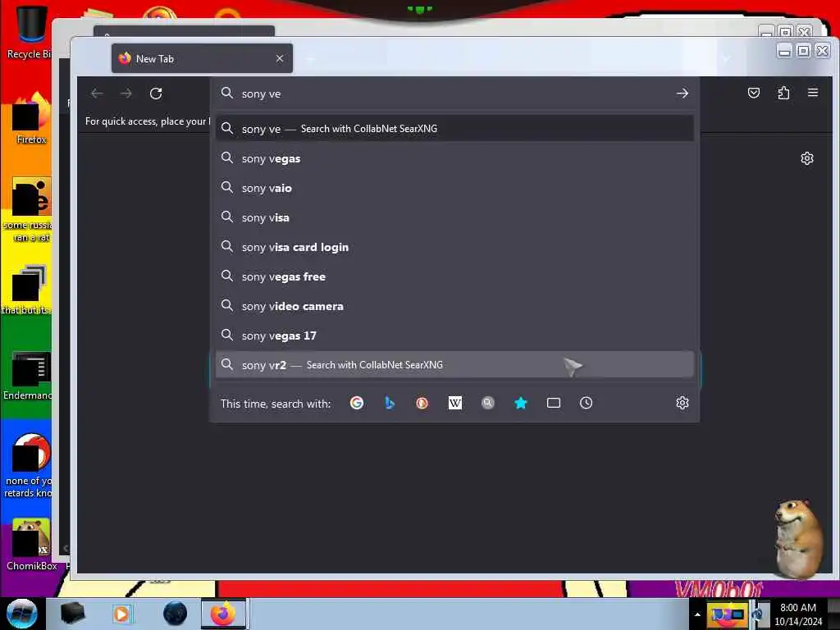The height and width of the screenshot is (630, 840).
Task: Show hidden system tray icons
Action: [697, 614]
